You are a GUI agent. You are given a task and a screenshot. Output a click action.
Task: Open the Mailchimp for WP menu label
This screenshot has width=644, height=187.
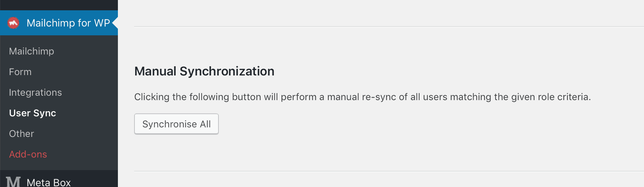pyautogui.click(x=68, y=23)
